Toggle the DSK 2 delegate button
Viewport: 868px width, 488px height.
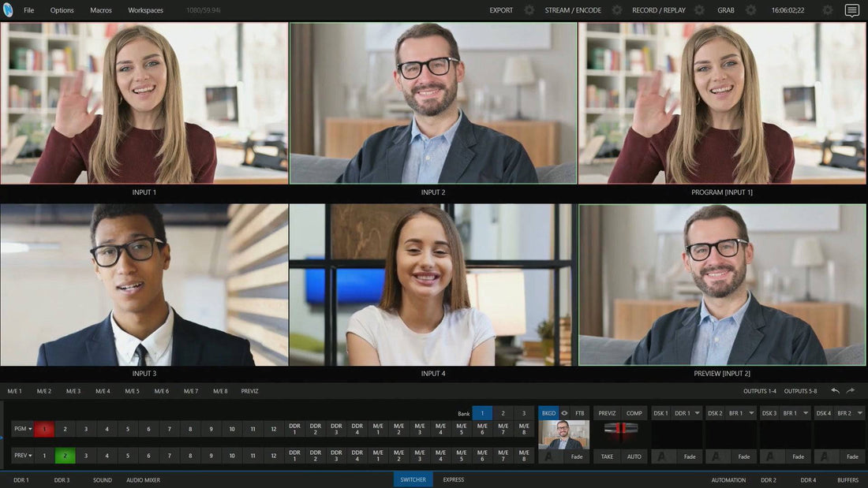(715, 413)
